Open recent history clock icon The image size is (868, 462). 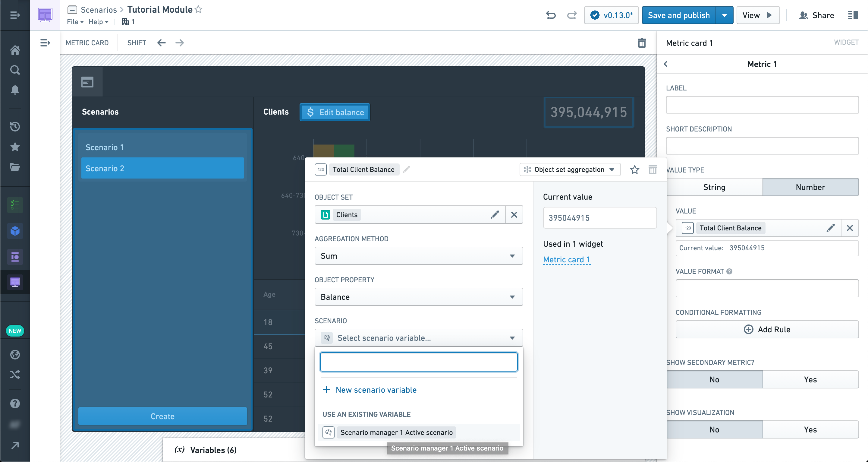(x=15, y=126)
